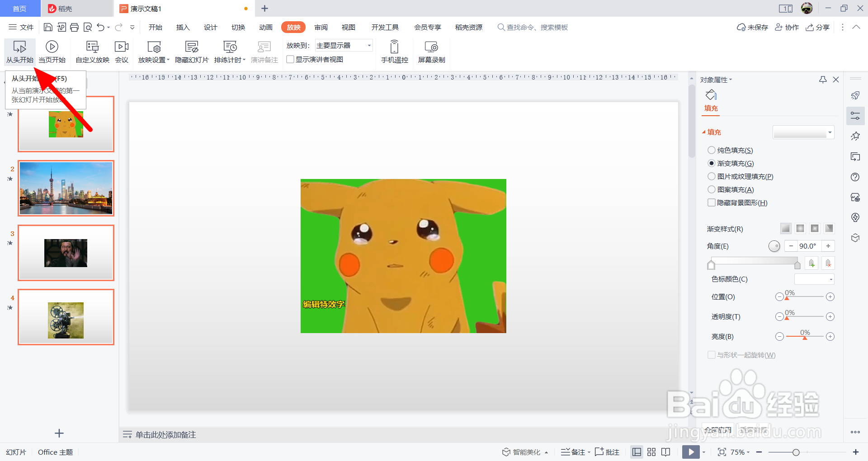This screenshot has height=461, width=868.
Task: Click the zoom slider handle
Action: [x=796, y=452]
